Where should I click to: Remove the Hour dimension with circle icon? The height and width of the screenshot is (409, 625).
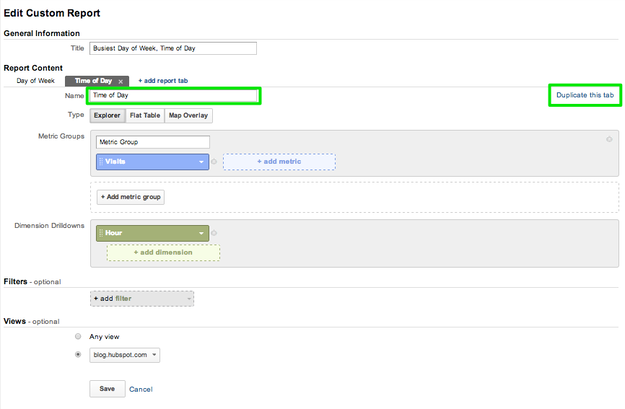tap(215, 233)
